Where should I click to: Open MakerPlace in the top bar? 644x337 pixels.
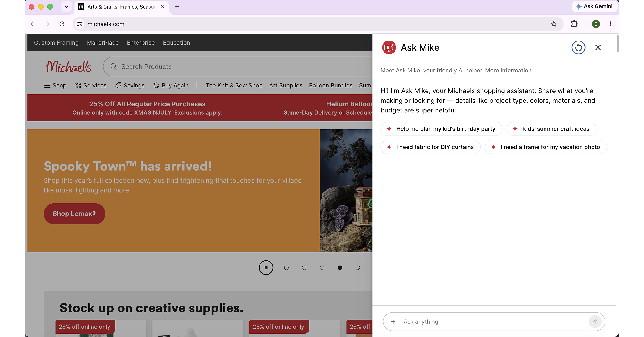coord(103,43)
